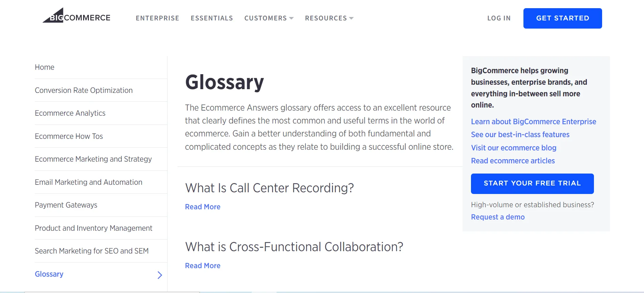This screenshot has height=293, width=644.
Task: Click the Glossary chevron arrow in sidebar
Action: (x=159, y=275)
